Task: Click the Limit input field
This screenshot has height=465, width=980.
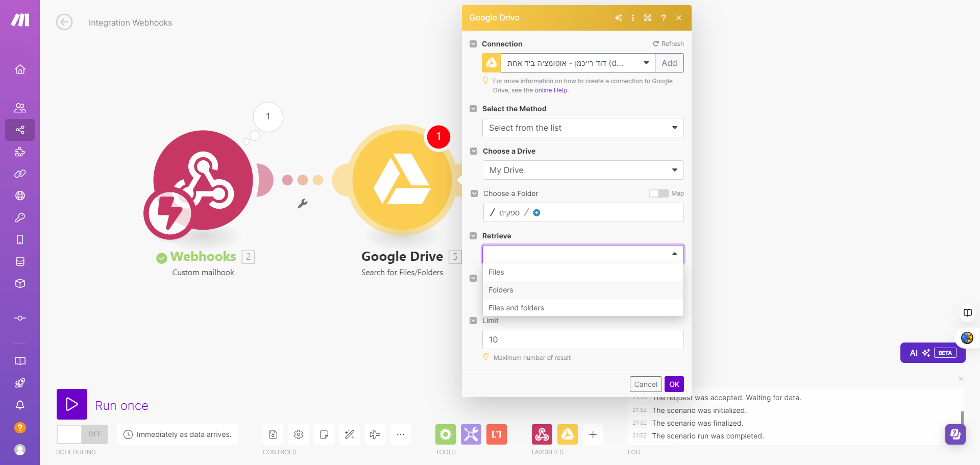Action: (583, 339)
